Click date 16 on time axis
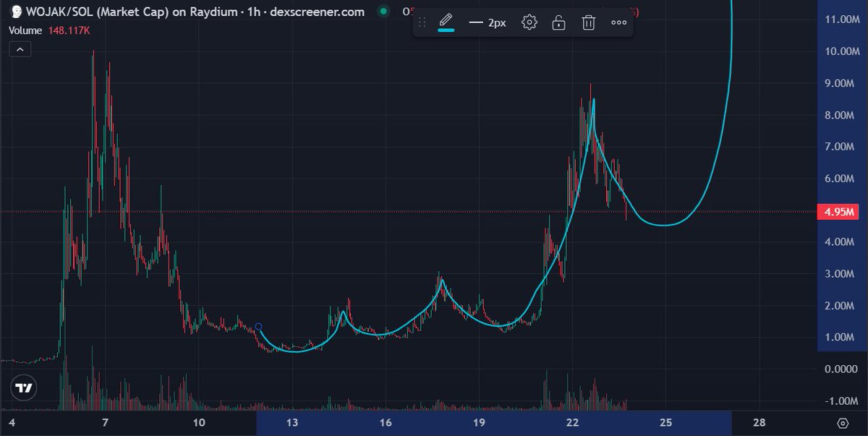This screenshot has height=436, width=868. 386,423
